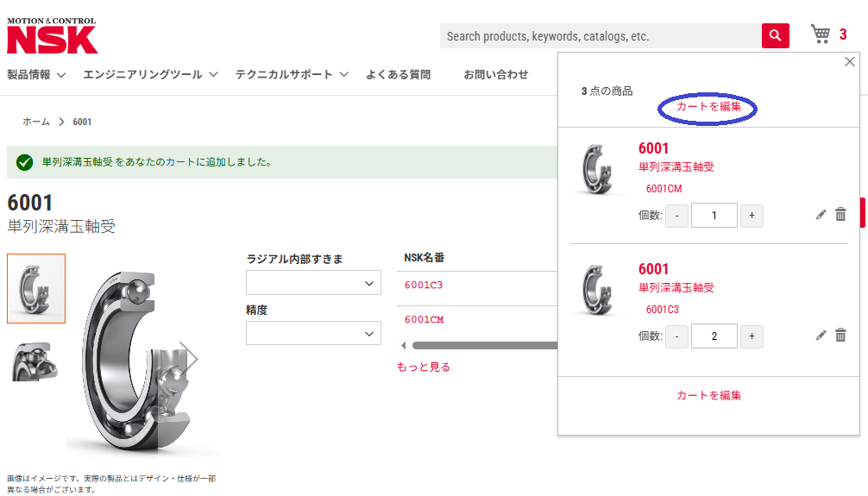The image size is (868, 496).
Task: Click the horizontal table scrollbar
Action: pos(483,346)
